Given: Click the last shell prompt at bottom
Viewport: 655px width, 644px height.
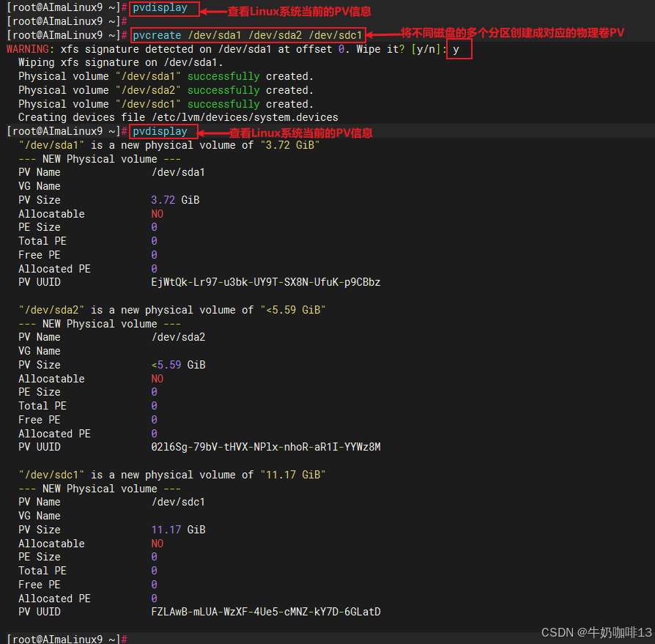Looking at the screenshot, I should 67,638.
